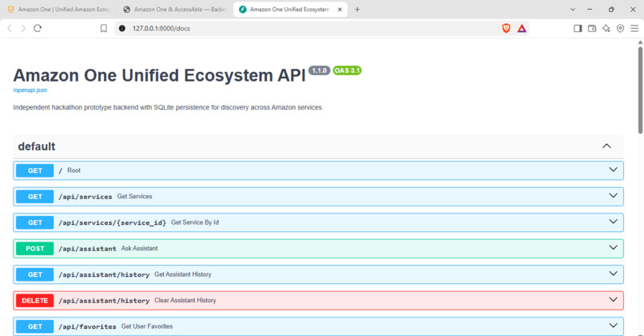Open the Leo AI sparkle icon
The height and width of the screenshot is (336, 644).
606,28
